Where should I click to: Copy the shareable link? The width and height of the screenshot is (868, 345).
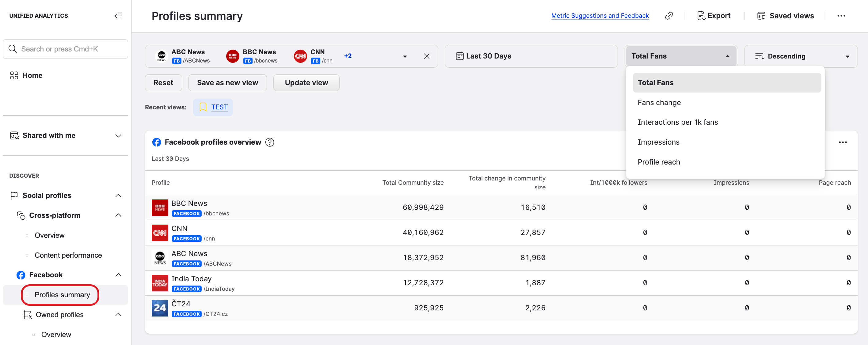tap(669, 16)
